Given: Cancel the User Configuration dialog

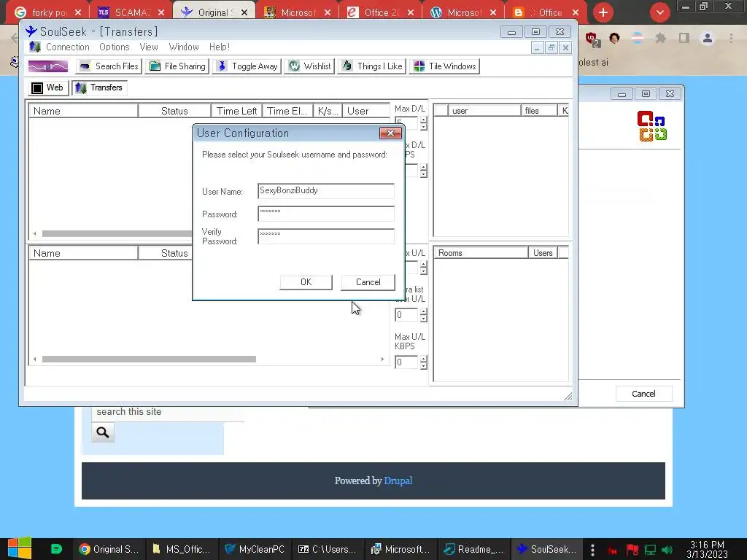Looking at the screenshot, I should point(368,282).
